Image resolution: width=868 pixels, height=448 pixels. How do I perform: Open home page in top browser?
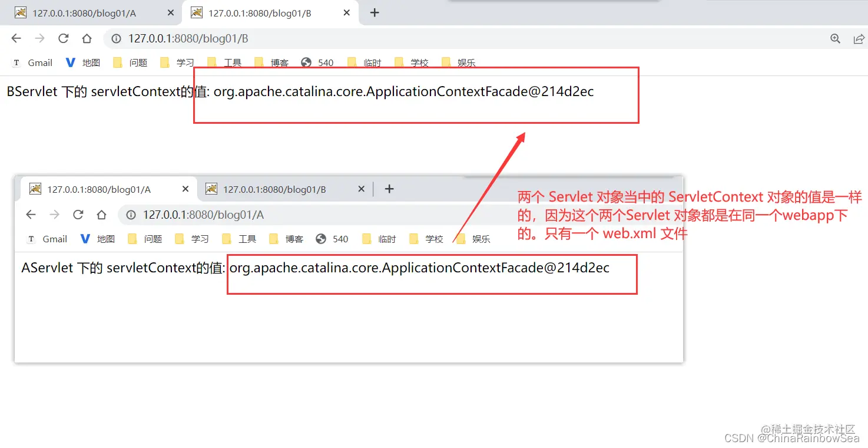click(x=87, y=38)
